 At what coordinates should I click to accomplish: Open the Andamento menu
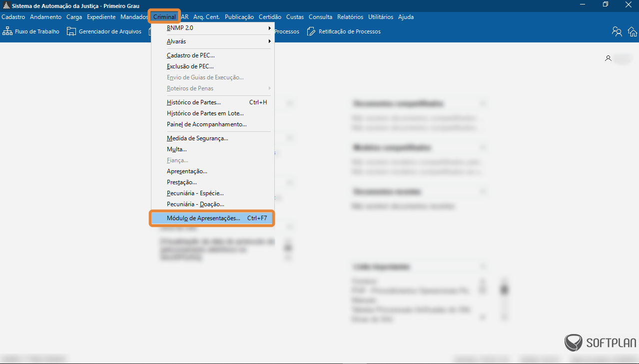(45, 17)
